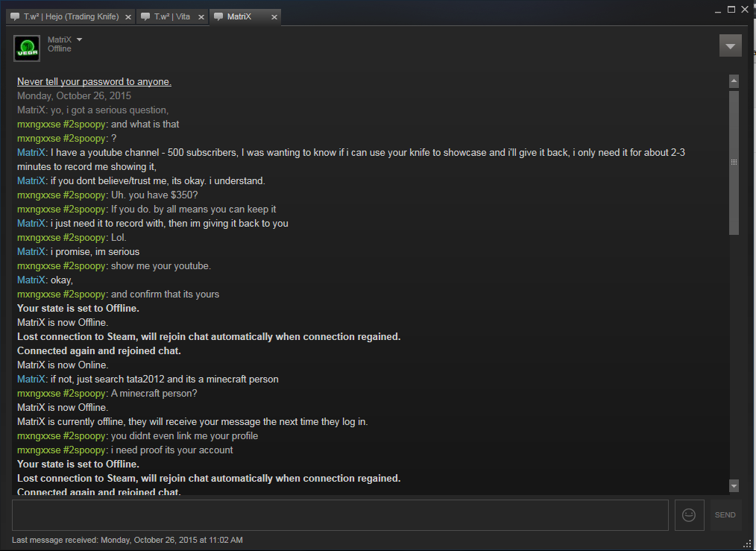Click 'Never tell your password to anyone' link
This screenshot has height=551, width=756.
click(94, 81)
